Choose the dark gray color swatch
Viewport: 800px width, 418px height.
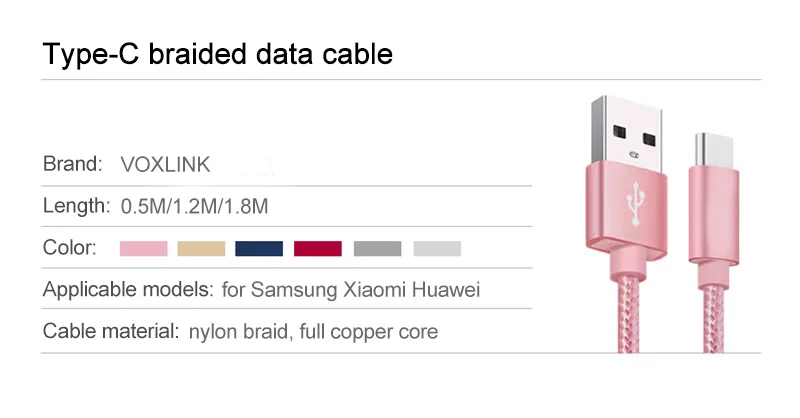(x=378, y=249)
